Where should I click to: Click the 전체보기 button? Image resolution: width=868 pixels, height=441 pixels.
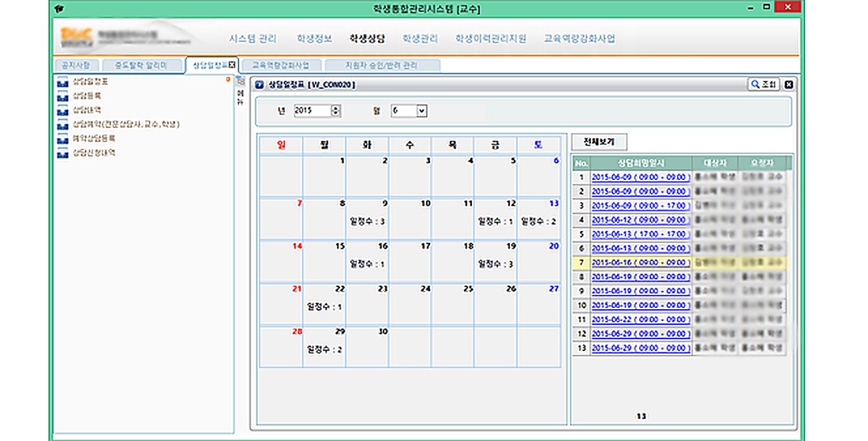pos(600,142)
